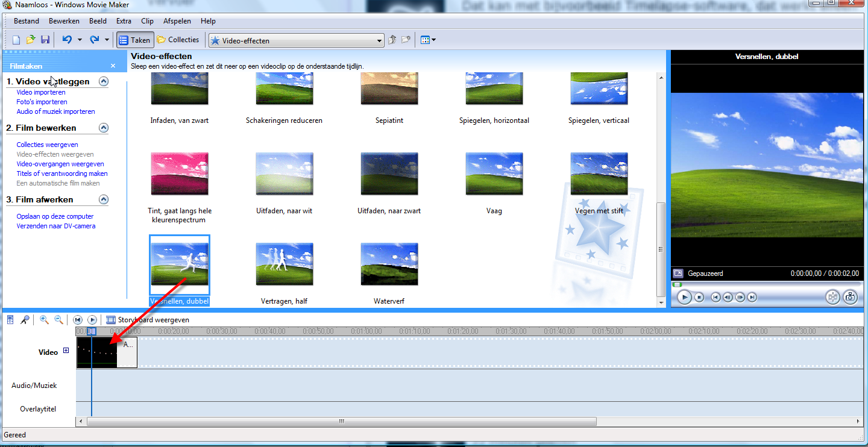The height and width of the screenshot is (447, 868).
Task: Split the clip using the split button
Action: click(x=832, y=297)
